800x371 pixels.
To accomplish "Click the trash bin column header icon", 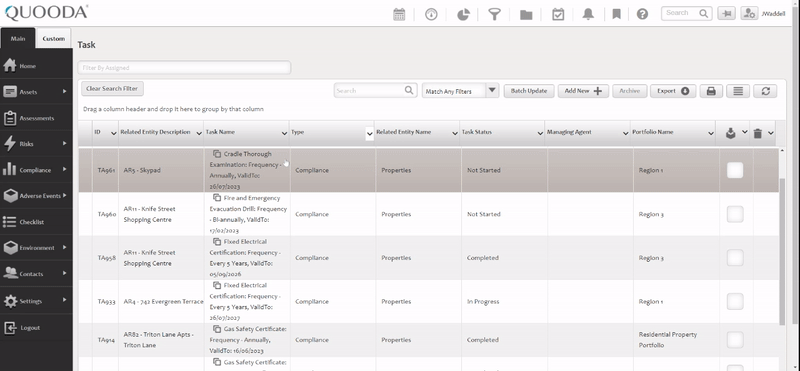I will click(758, 133).
